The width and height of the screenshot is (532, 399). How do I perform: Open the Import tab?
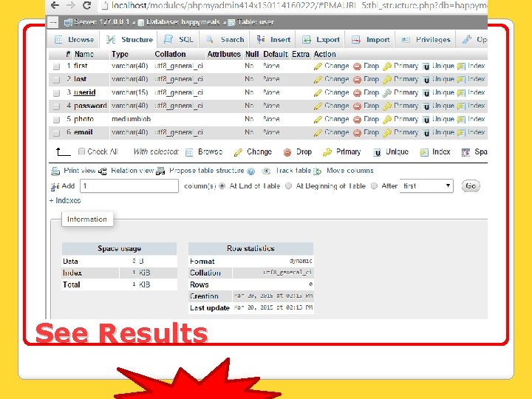[x=370, y=40]
